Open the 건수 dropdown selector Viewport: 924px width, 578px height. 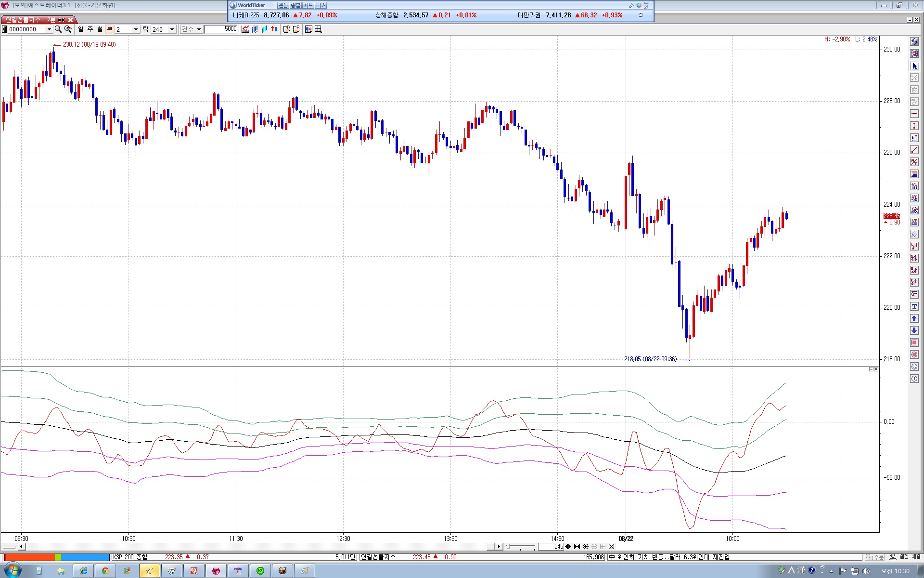191,29
